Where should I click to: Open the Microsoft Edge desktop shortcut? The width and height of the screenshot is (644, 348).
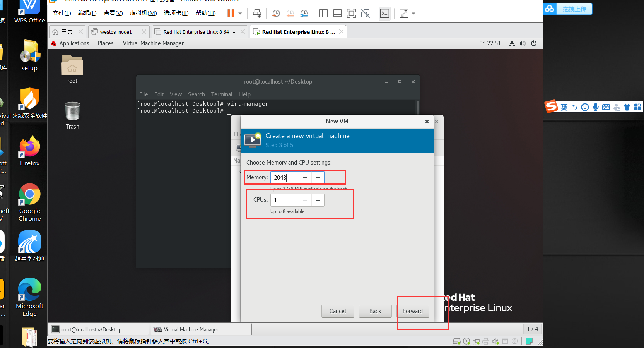30,297
